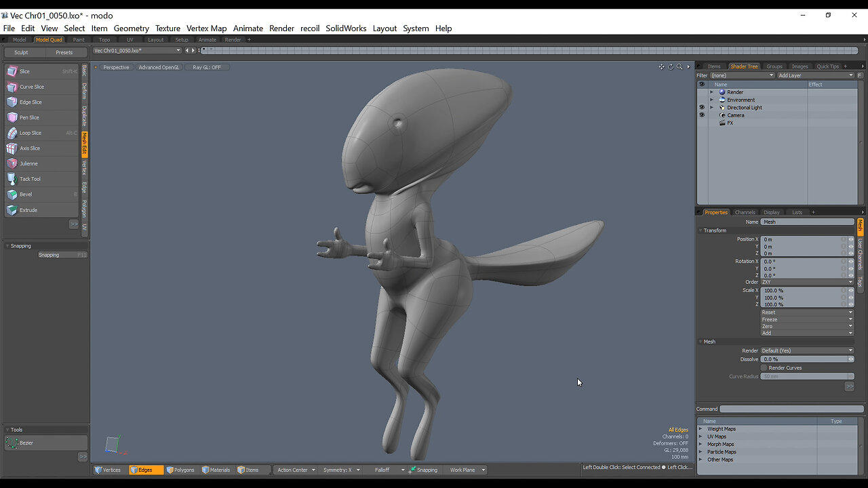Toggle the Camera visibility eye
Screen dimensions: 868x488
[x=702, y=115]
